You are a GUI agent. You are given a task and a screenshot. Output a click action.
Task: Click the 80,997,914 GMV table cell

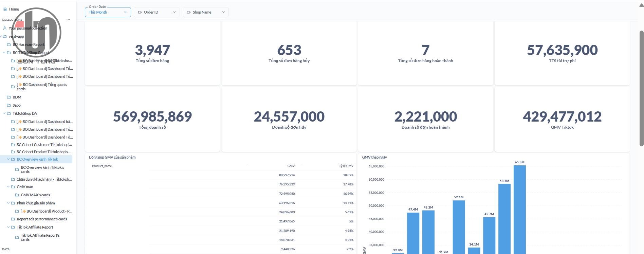pyautogui.click(x=287, y=175)
